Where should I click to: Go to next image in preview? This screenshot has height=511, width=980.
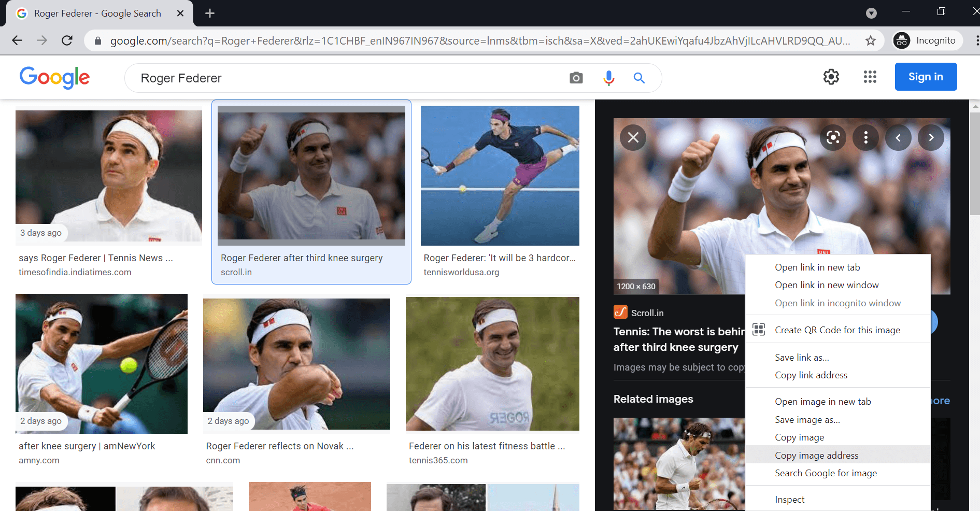click(931, 137)
